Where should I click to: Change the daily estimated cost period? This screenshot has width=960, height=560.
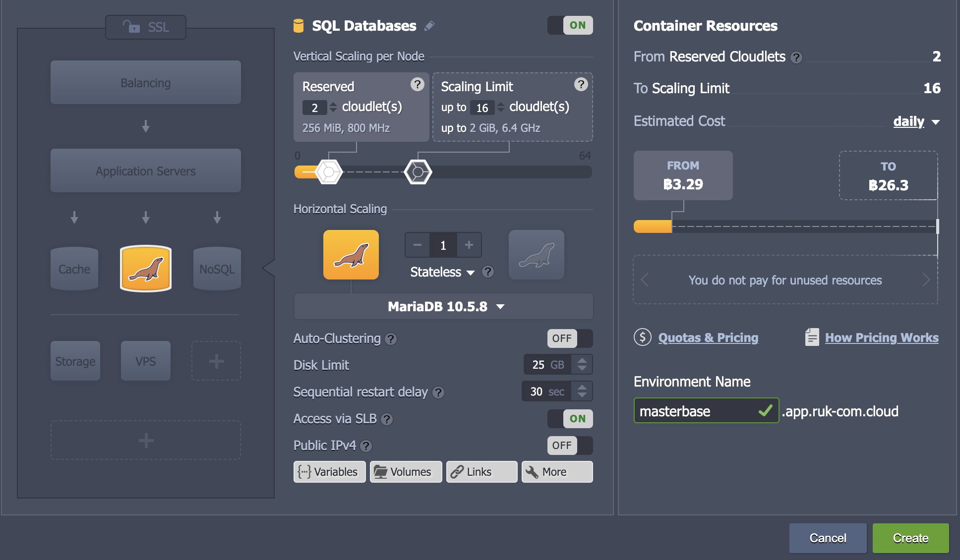(x=916, y=121)
